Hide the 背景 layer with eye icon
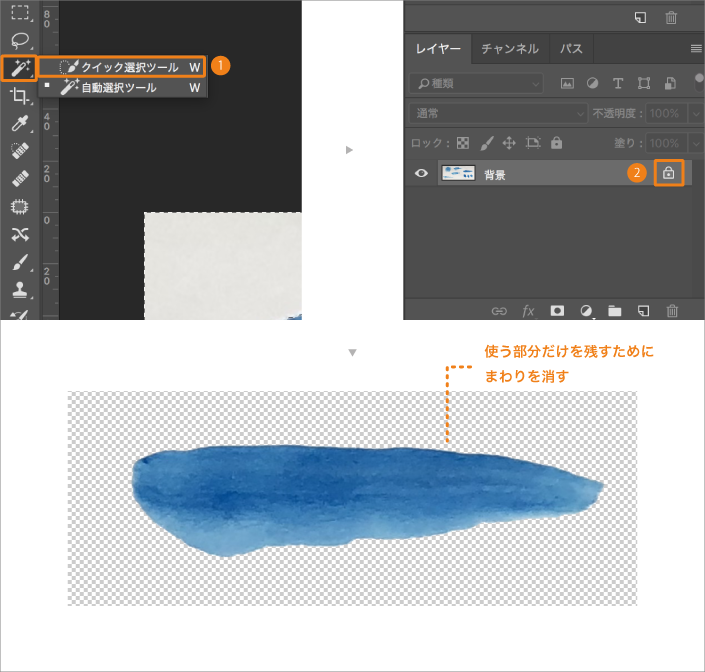705x672 pixels. point(421,173)
